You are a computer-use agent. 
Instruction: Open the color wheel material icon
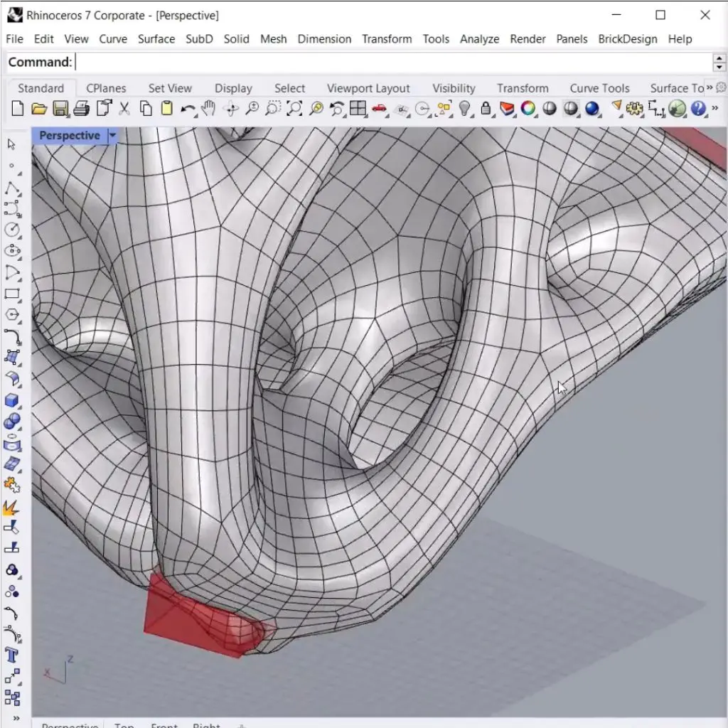(x=528, y=109)
